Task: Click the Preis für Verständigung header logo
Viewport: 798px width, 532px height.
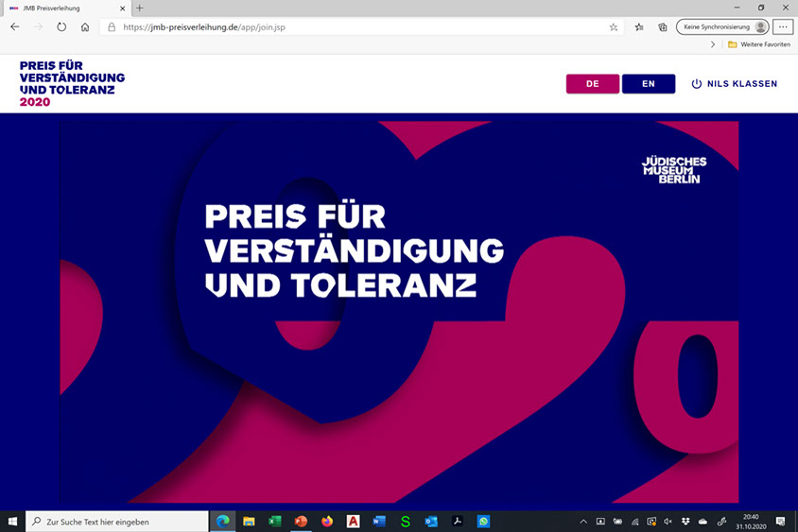Action: pos(72,84)
